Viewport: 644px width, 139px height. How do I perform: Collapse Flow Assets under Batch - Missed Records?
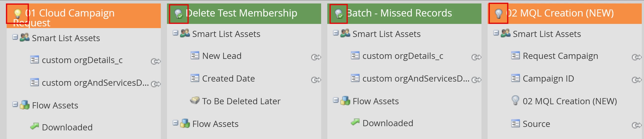pos(336,100)
